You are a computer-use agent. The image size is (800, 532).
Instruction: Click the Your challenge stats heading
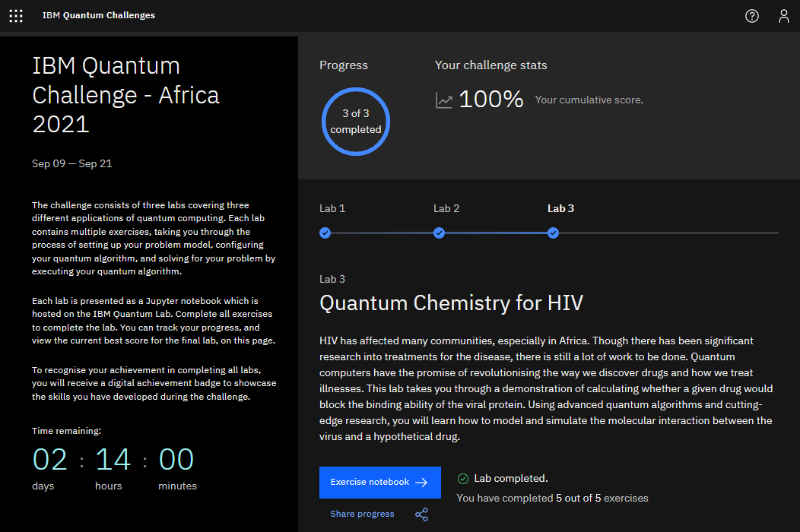[490, 65]
